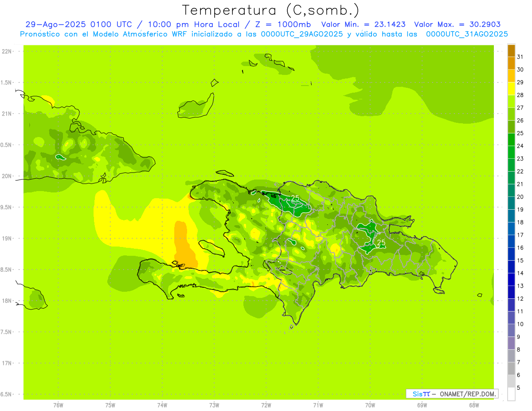Image resolution: width=532 pixels, height=411 pixels.
Task: Click the "25" contour label near 19N, 70W
Action: (x=381, y=242)
